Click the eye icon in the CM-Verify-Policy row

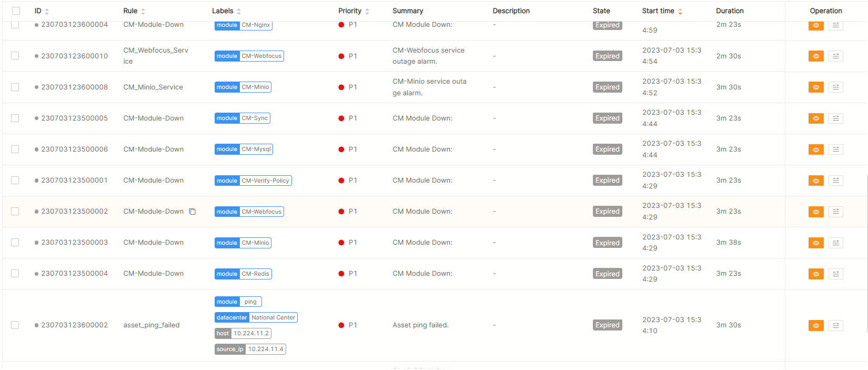tap(815, 181)
